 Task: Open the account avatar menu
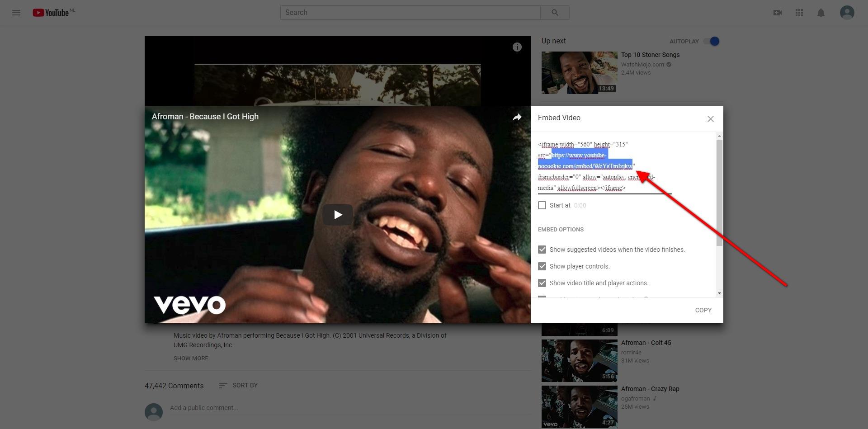[847, 13]
